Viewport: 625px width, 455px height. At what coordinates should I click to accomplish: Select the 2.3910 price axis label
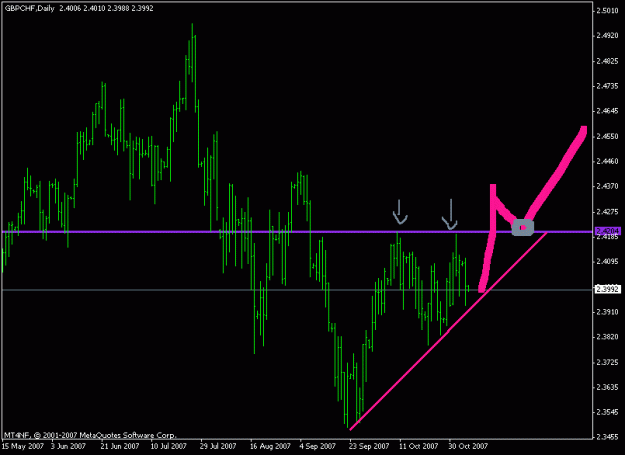pos(607,312)
